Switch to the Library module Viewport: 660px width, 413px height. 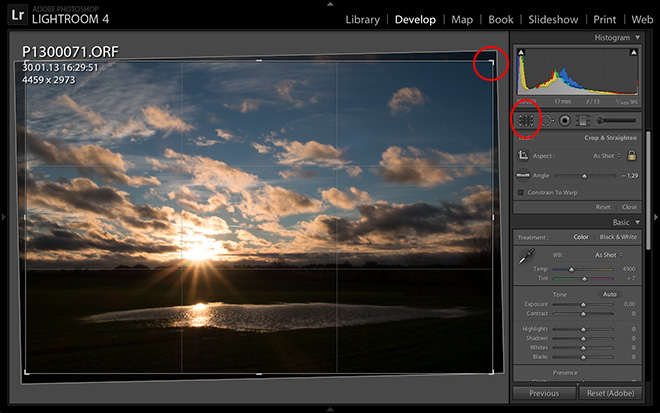pos(362,20)
